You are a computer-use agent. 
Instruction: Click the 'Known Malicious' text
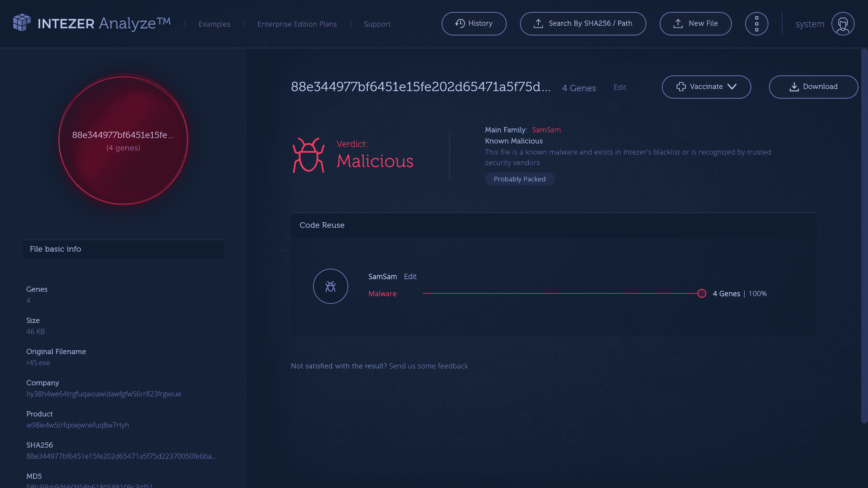(513, 141)
